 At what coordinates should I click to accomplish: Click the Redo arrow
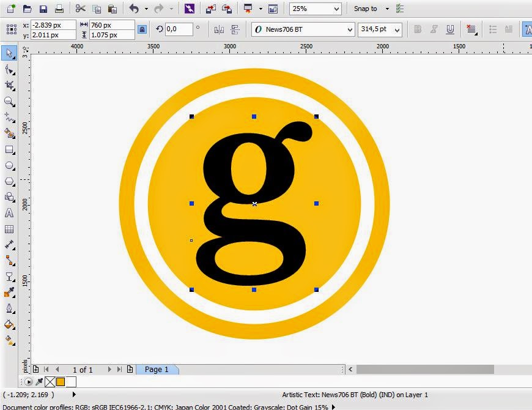pos(159,9)
